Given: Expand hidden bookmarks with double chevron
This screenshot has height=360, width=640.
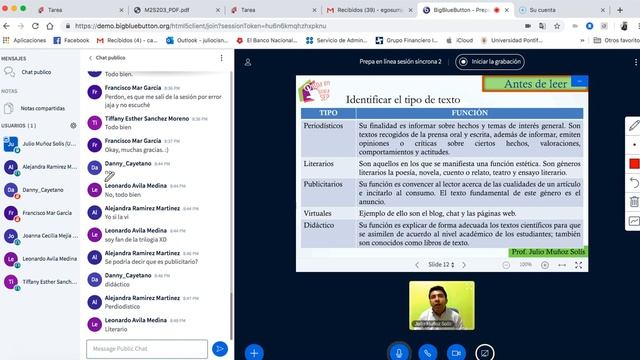Looking at the screenshot, I should click(x=582, y=40).
